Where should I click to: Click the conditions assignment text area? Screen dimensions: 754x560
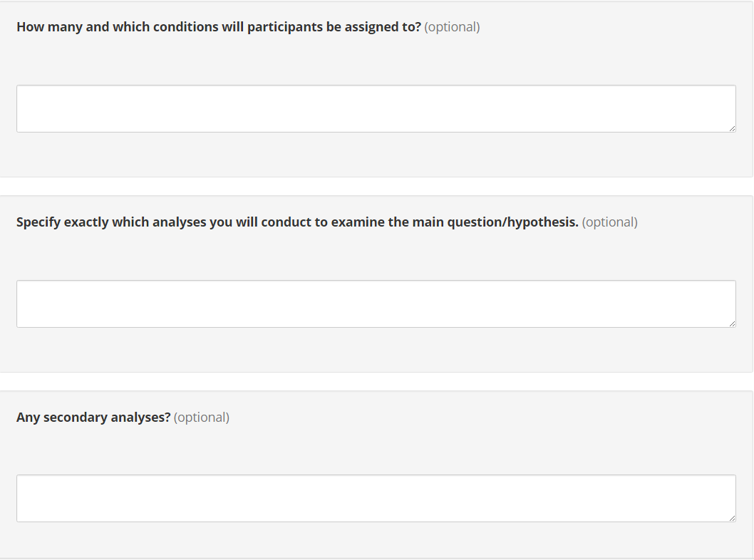376,108
